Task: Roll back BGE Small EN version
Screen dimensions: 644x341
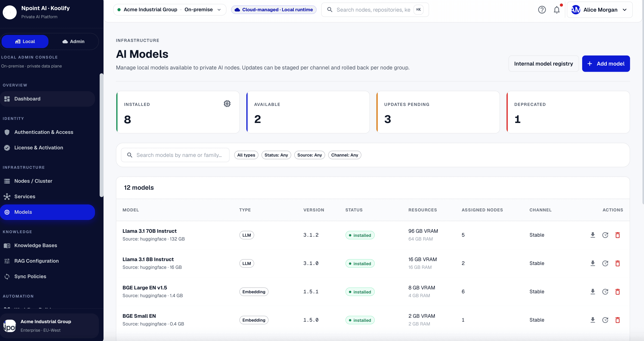Action: [605, 320]
